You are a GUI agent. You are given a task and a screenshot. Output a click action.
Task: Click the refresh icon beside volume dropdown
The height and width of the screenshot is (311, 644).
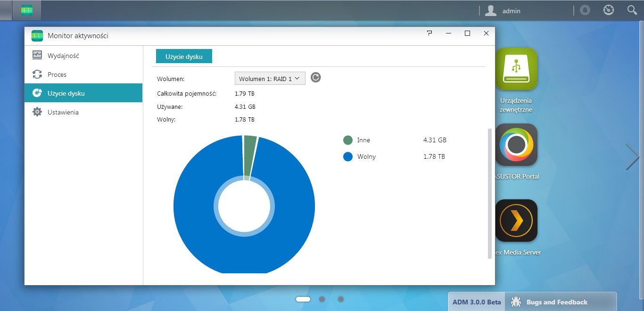point(316,78)
